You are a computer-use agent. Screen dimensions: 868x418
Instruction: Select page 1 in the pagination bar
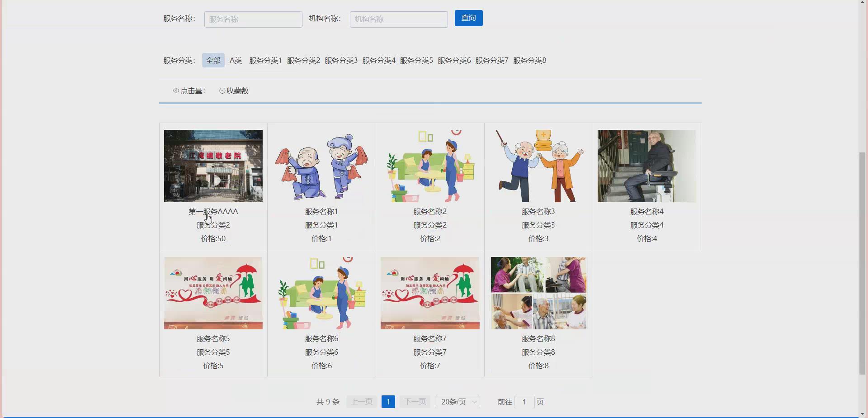[388, 401]
